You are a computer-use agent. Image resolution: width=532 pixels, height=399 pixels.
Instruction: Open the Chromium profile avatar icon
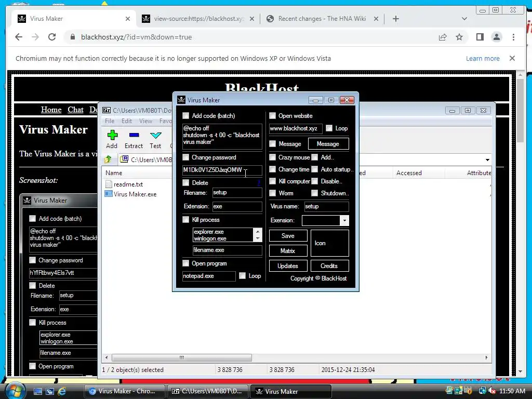[x=496, y=37]
